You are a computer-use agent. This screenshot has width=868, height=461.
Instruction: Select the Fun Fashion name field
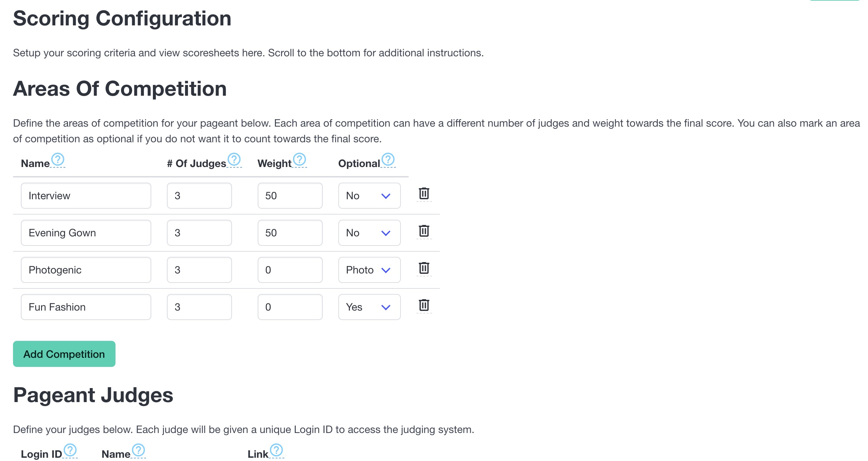pyautogui.click(x=86, y=307)
